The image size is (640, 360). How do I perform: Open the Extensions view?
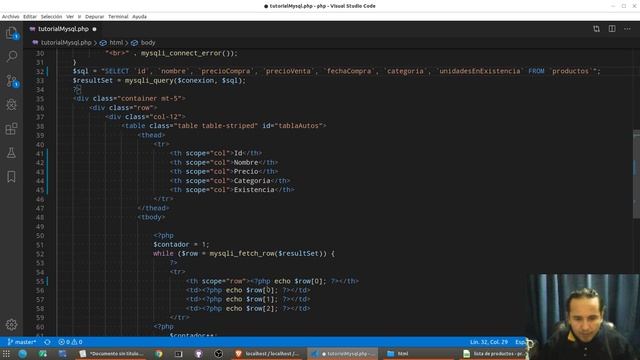pyautogui.click(x=11, y=129)
